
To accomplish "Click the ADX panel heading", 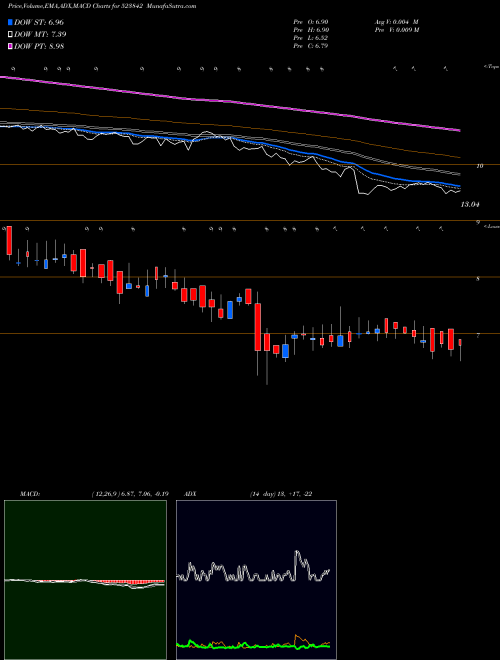I will [x=189, y=494].
